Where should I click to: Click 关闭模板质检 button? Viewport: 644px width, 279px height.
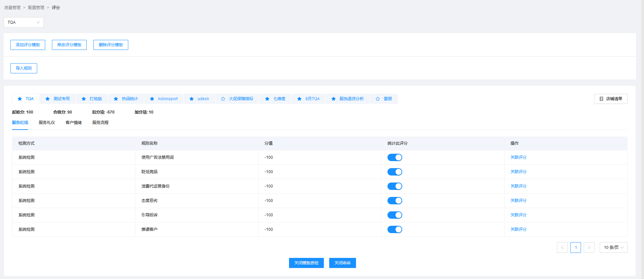(306, 263)
